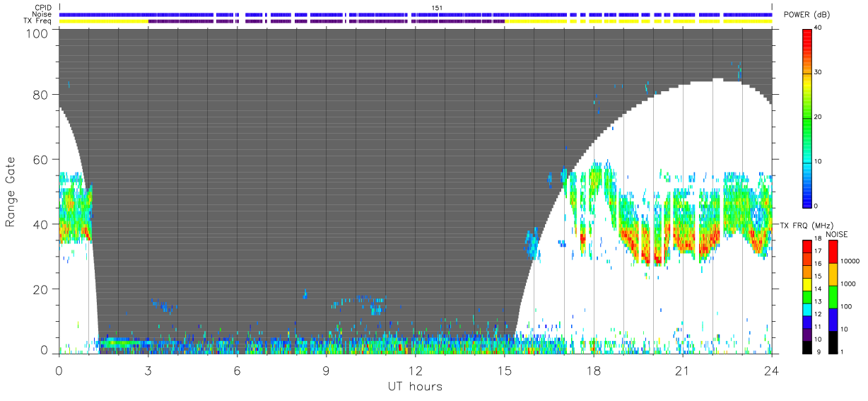Click the 'CPID' label
Screen dimensions: 868x401
click(x=44, y=8)
